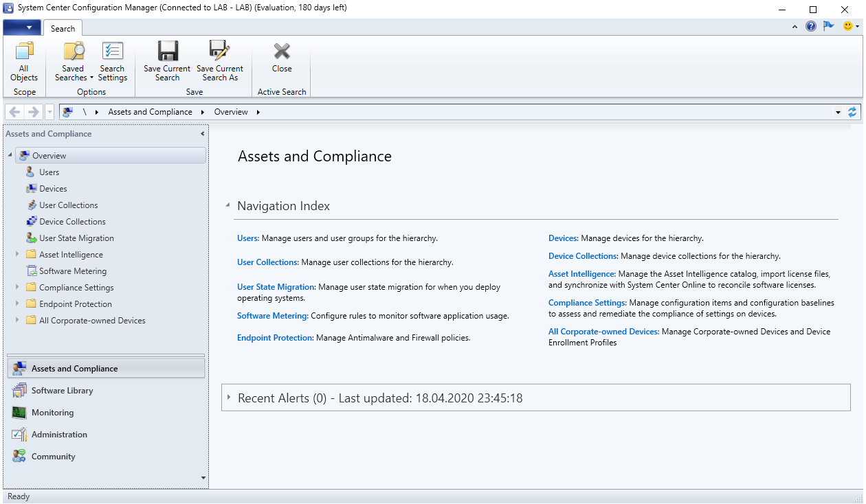Switch to Community workspace
866x504 pixels.
pos(107,457)
